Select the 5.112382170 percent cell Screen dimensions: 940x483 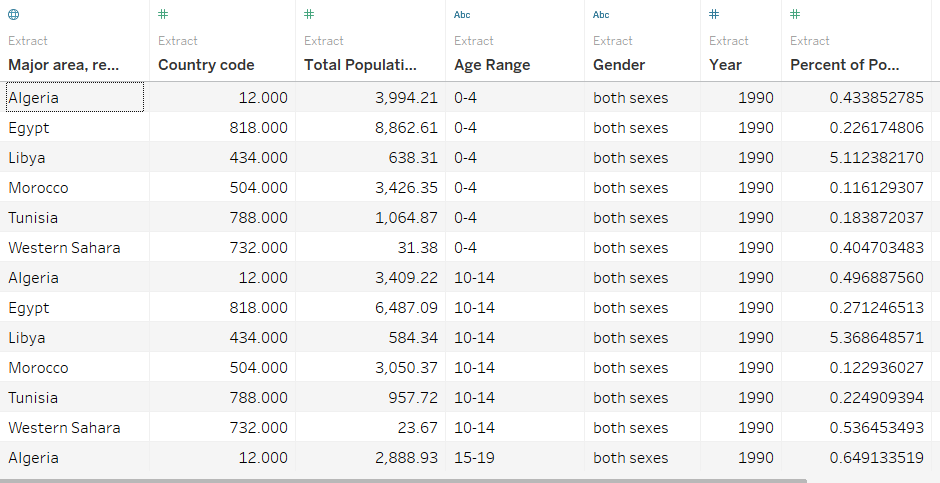coord(876,158)
